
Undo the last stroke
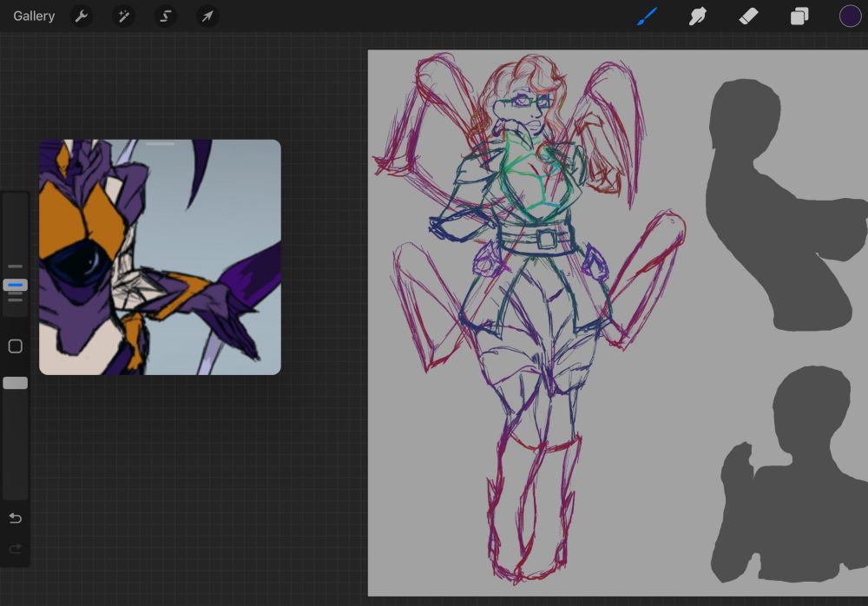(16, 518)
